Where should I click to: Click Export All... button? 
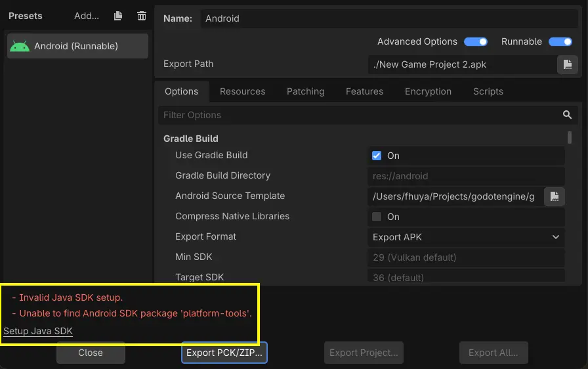(x=493, y=353)
